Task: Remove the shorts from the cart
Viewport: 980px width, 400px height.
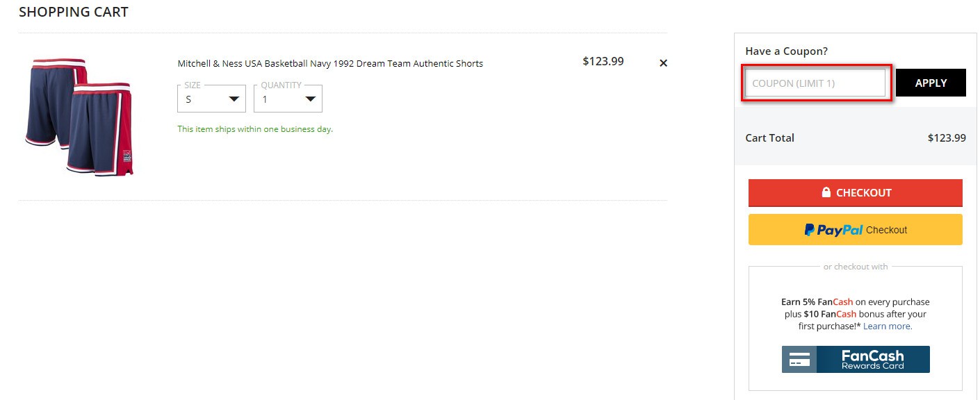Action: (x=663, y=63)
